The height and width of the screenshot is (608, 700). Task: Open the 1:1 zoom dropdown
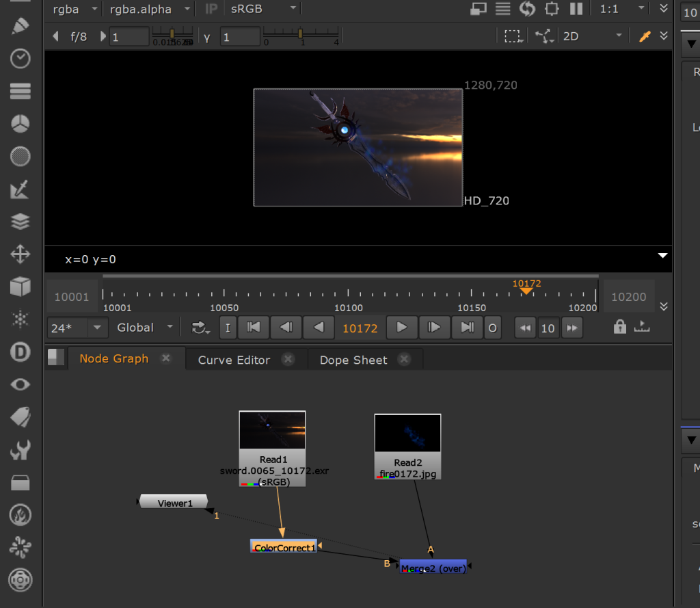(623, 9)
